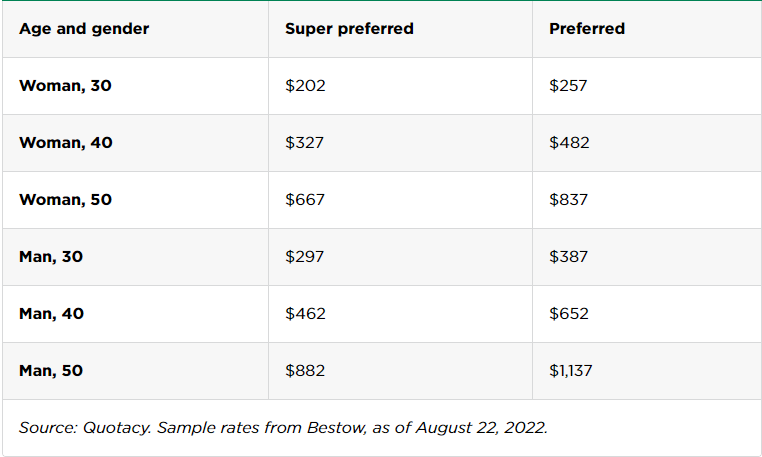This screenshot has height=457, width=762.
Task: Select the "Super preferred" column header
Action: point(349,29)
